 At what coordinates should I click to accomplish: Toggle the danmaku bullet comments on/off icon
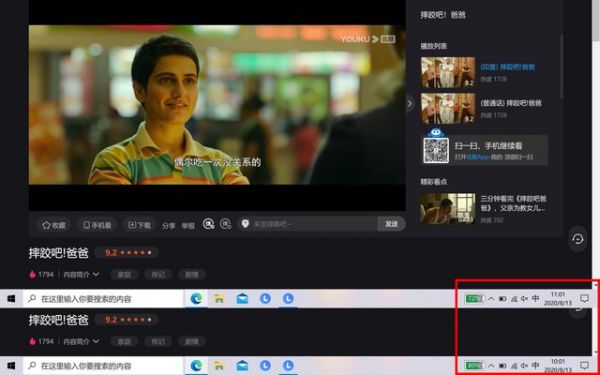[209, 224]
